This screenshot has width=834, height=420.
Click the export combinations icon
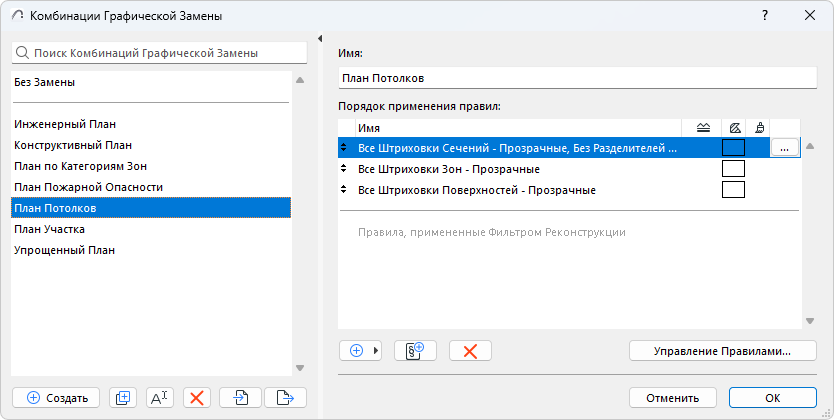[x=285, y=397]
